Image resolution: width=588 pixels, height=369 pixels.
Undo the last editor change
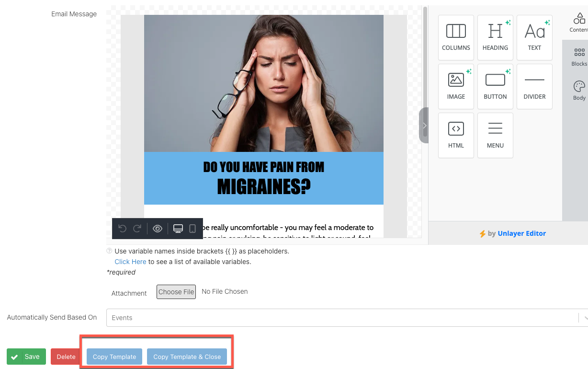coord(122,229)
